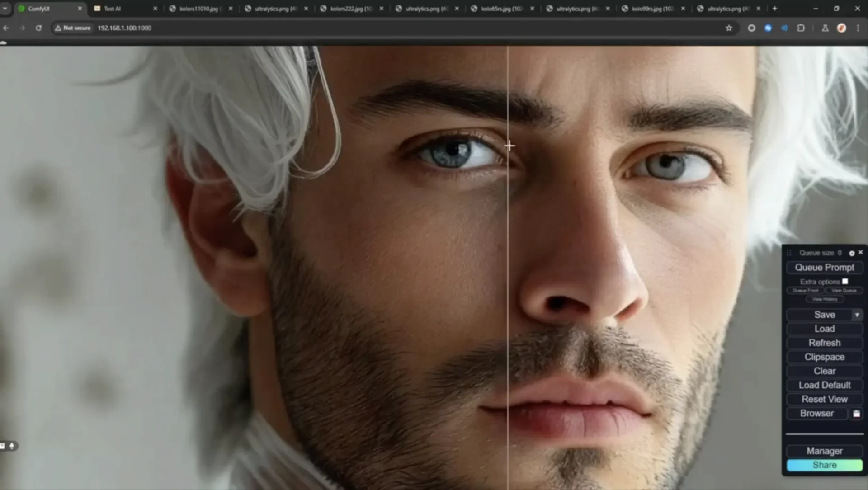
Task: Close the ComfyUI menu panel
Action: (x=860, y=252)
